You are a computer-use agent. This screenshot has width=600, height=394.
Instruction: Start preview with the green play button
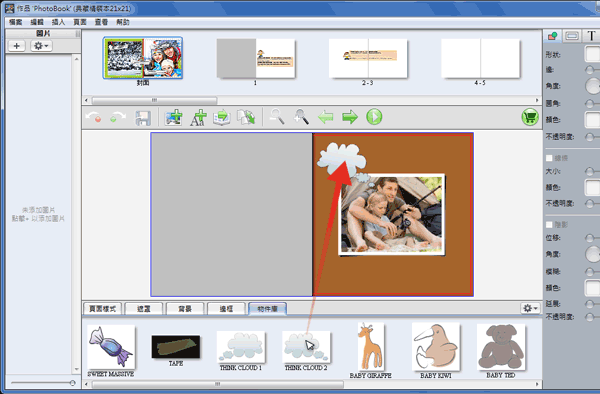374,117
